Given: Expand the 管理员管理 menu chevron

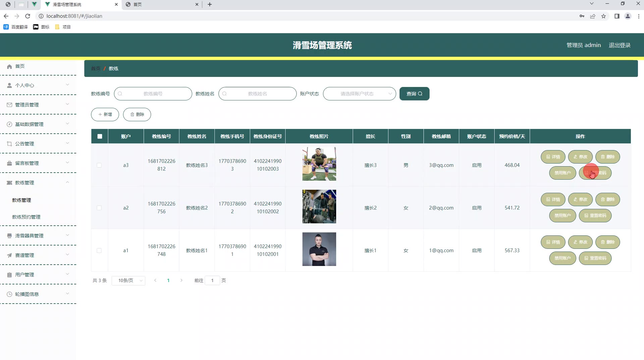Looking at the screenshot, I should pos(67,104).
